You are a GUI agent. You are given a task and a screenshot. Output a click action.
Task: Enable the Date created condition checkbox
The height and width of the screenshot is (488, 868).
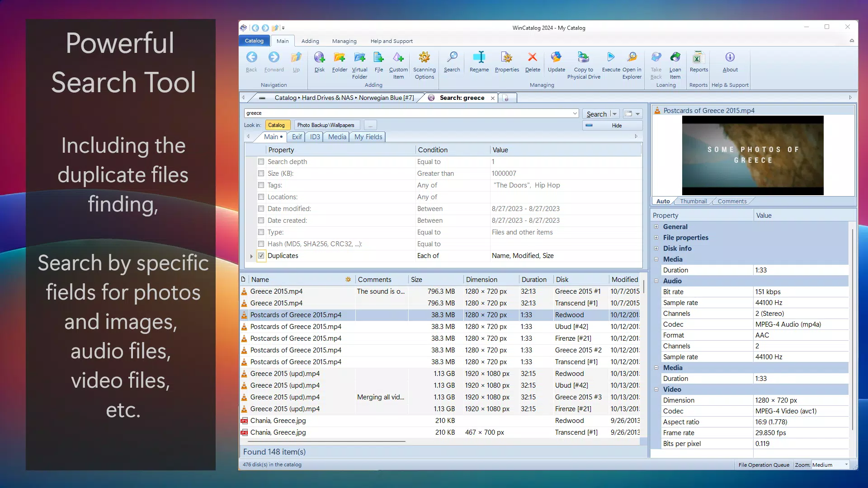261,220
